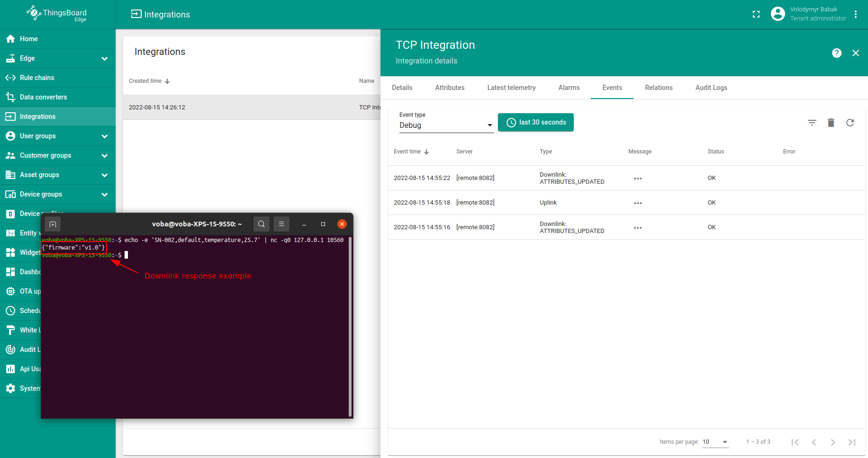Sort integrations by Created time
The height and width of the screenshot is (458, 868).
(x=149, y=81)
